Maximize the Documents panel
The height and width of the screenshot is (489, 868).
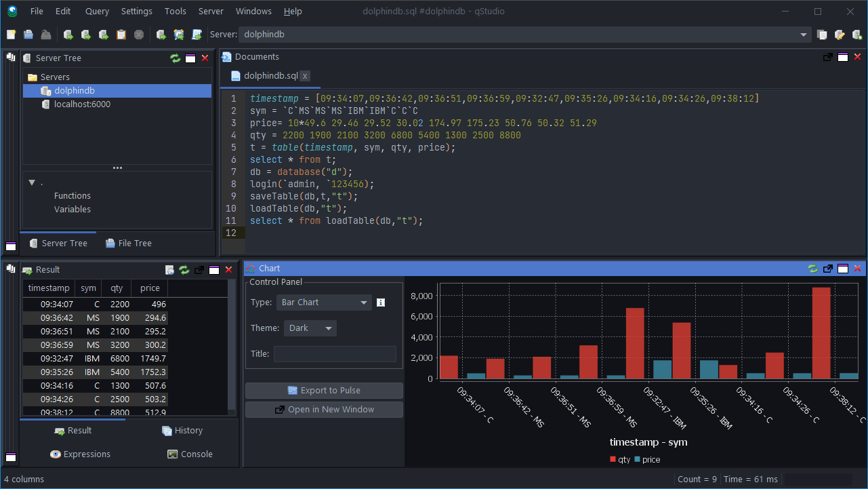(x=842, y=57)
